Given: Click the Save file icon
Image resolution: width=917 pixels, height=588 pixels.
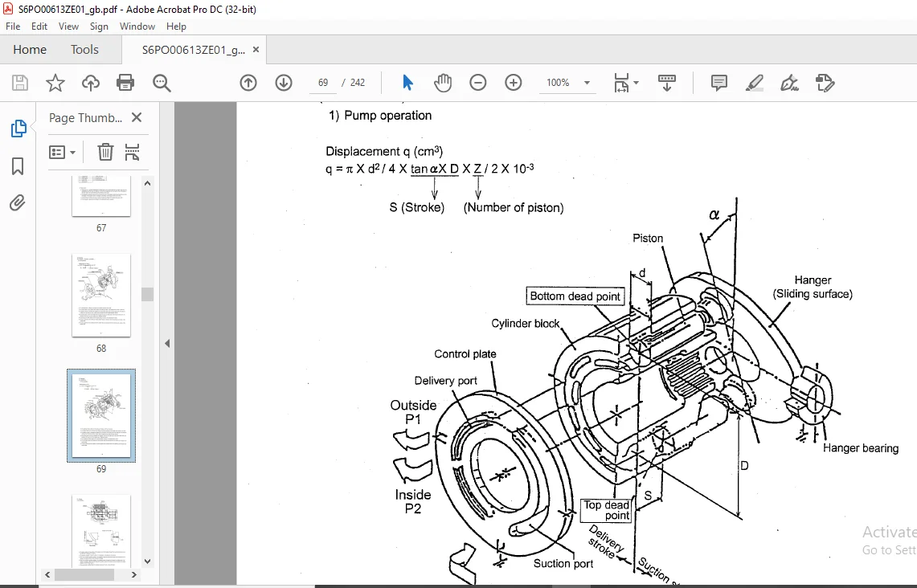Looking at the screenshot, I should [x=20, y=83].
